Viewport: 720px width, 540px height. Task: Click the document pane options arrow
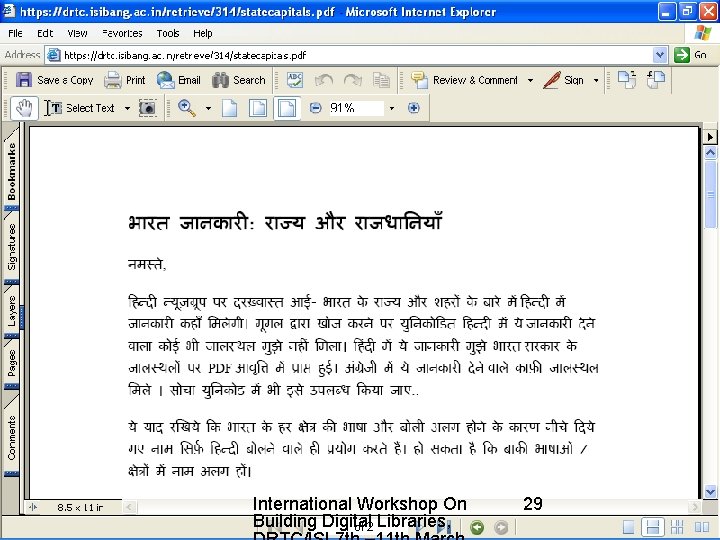(x=710, y=137)
